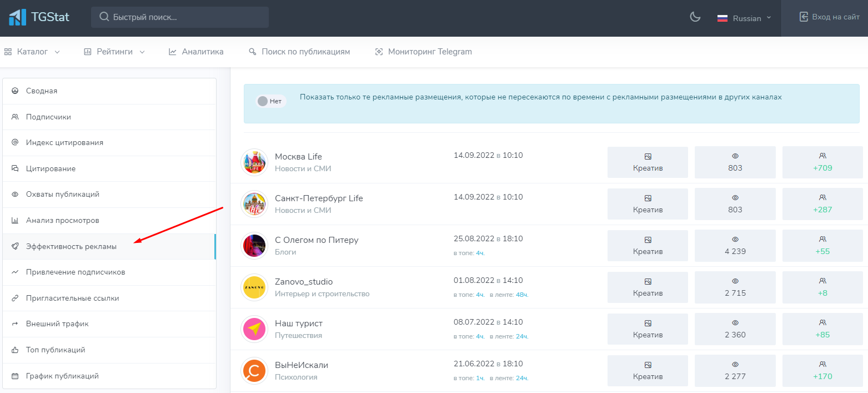Image resolution: width=868 pixels, height=393 pixels.
Task: Click the Москва Life channel name
Action: [x=298, y=157]
